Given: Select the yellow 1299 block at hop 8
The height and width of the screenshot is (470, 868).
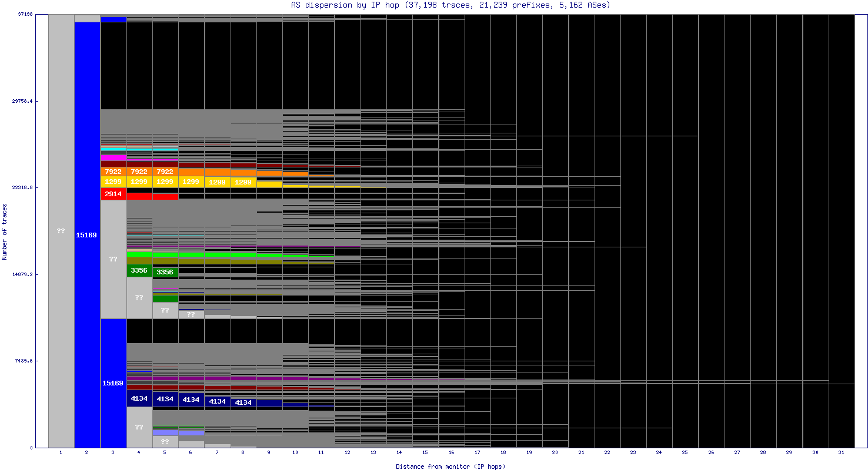Looking at the screenshot, I should (x=243, y=182).
